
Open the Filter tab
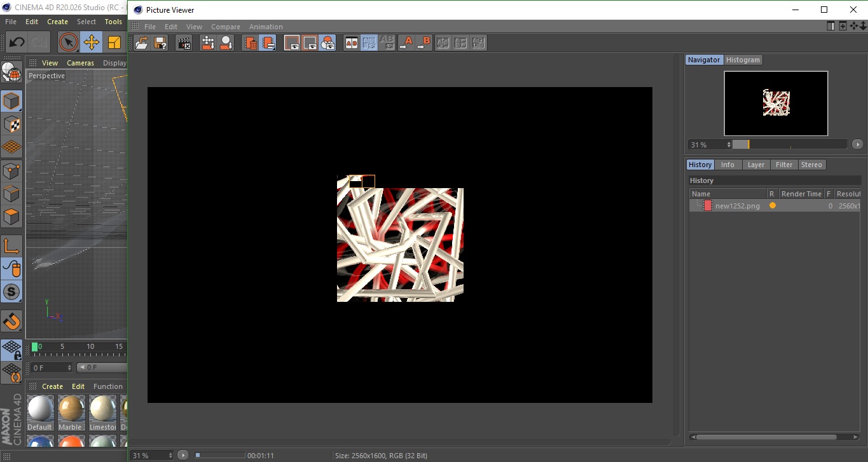[x=784, y=165]
